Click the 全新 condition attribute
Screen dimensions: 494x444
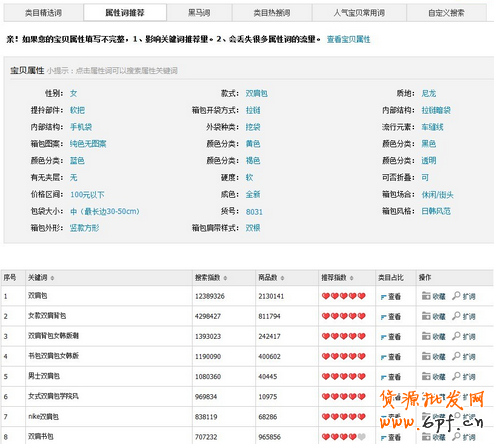tap(253, 194)
